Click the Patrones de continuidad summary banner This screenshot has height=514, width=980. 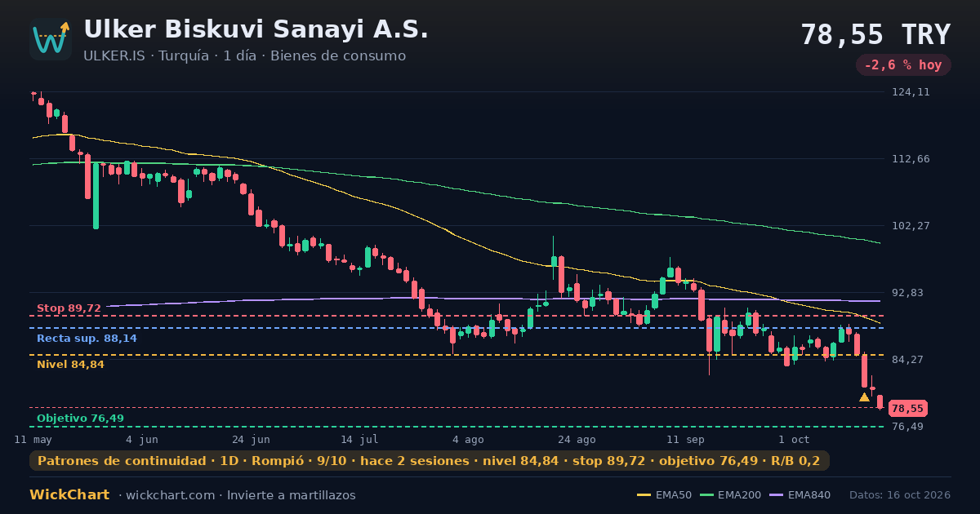pos(430,461)
